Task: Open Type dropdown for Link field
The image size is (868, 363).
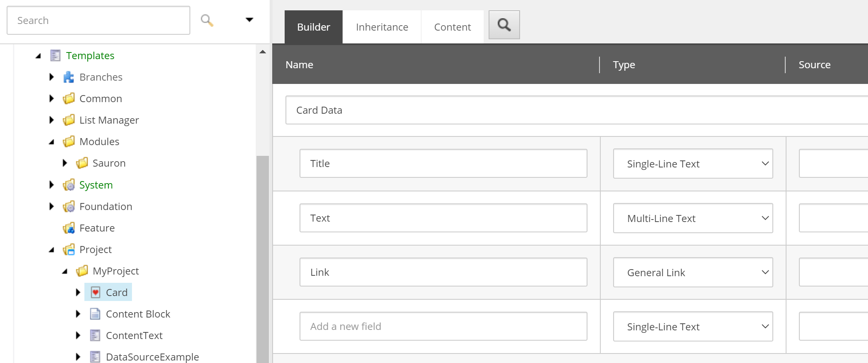Action: click(x=693, y=272)
